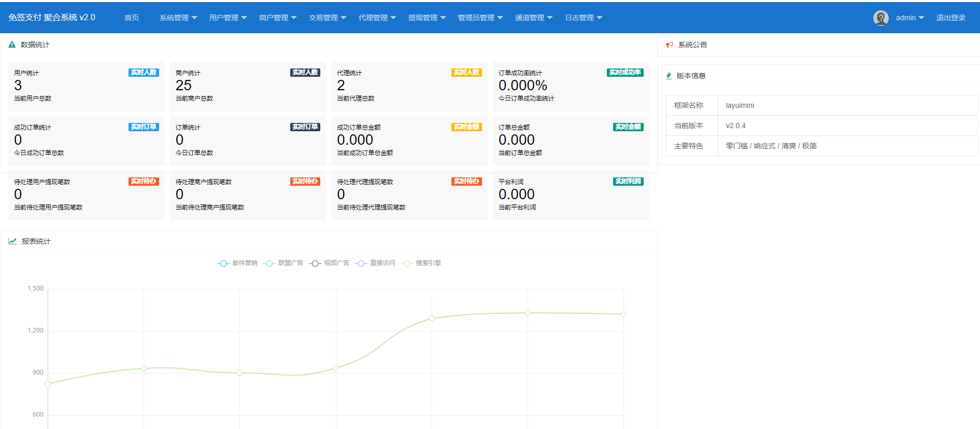
Task: Click the megaphone icon beside 系统公告
Action: click(x=670, y=45)
